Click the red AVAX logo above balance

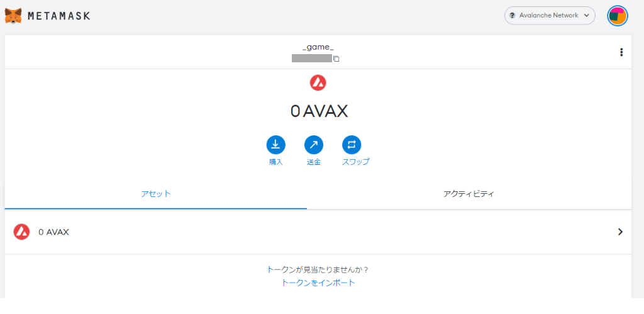point(318,83)
